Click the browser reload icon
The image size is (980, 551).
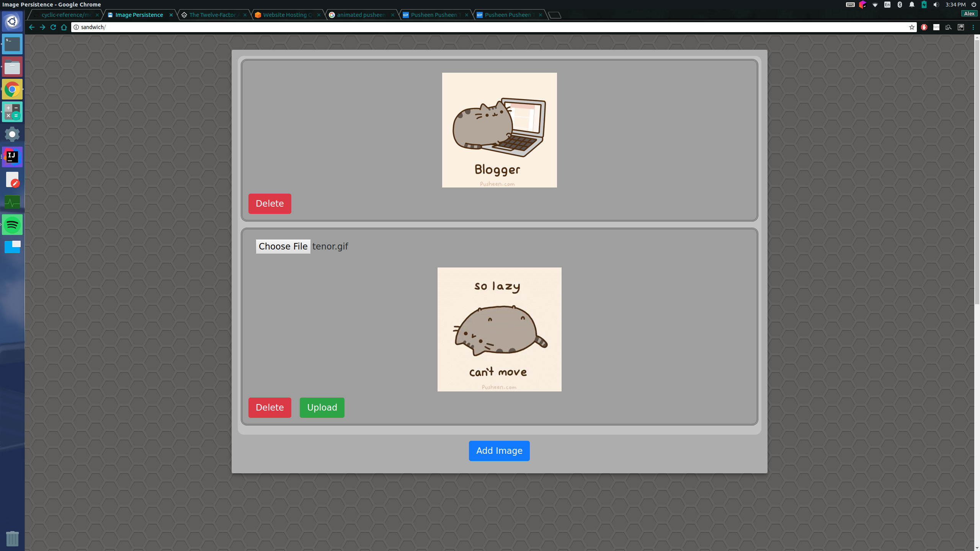click(x=53, y=27)
